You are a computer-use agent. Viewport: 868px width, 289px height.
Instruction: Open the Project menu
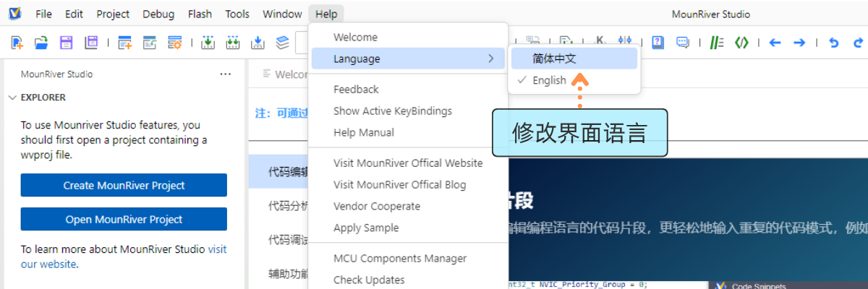click(x=113, y=14)
